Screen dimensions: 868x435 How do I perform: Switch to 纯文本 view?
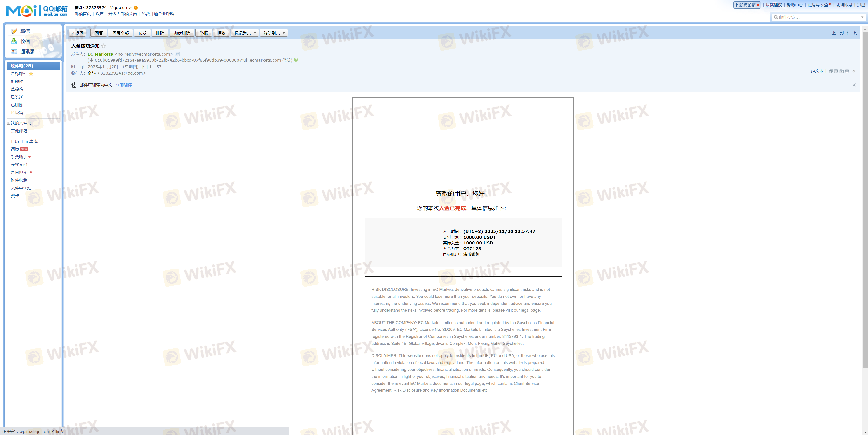click(x=817, y=71)
